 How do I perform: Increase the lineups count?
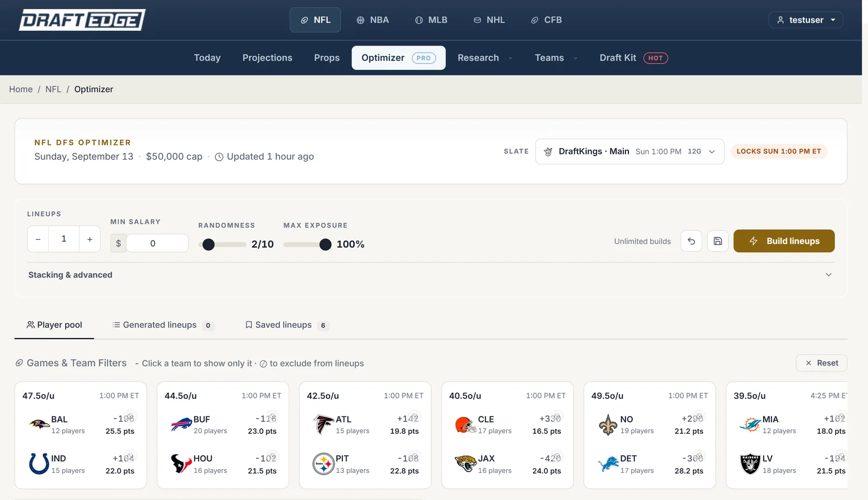90,239
